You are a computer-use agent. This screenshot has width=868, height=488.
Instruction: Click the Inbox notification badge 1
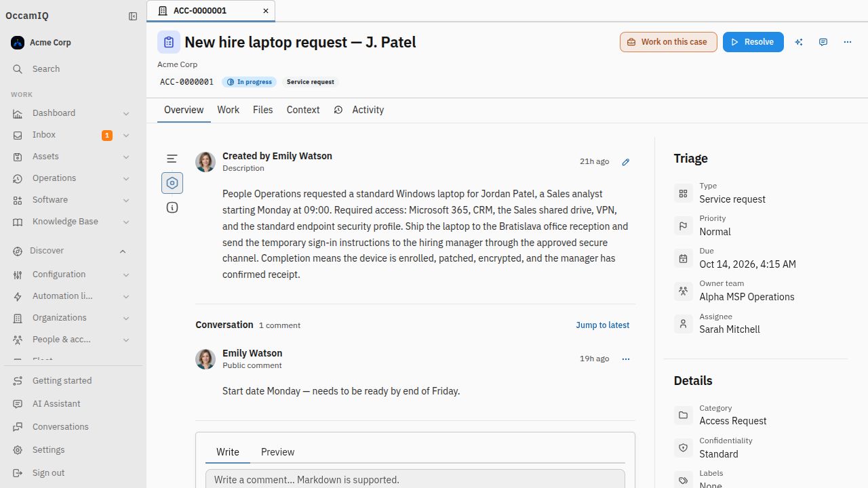click(x=107, y=136)
